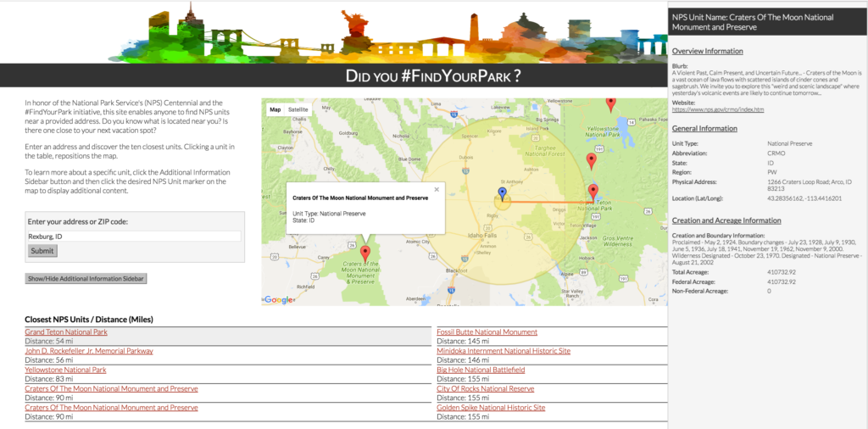Close the Craters Of The Moon info popup
Viewport: 868px width, 429px height.
click(437, 189)
